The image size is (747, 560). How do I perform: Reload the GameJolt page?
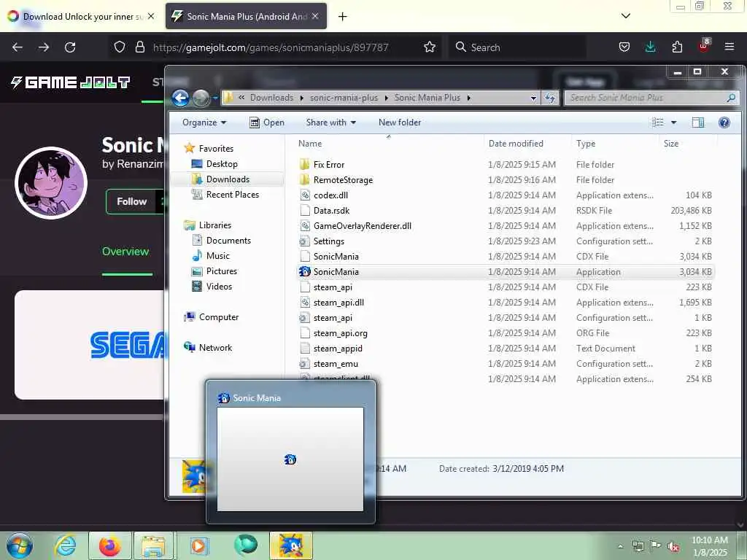[70, 47]
